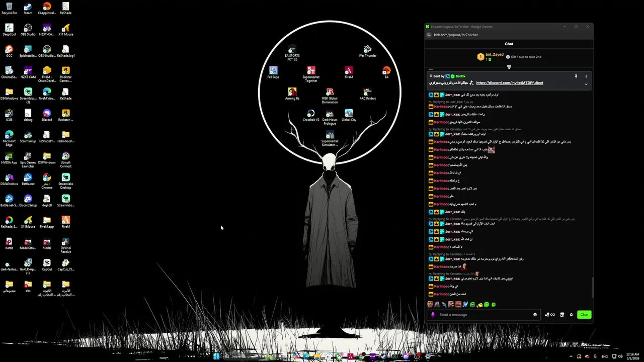
Task: Select the NZXT CAM desktop icon
Action: [28, 72]
